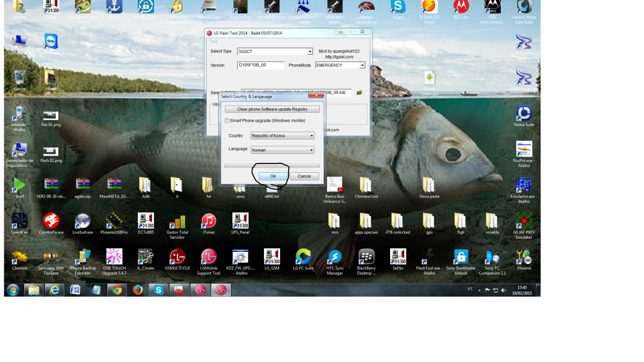Click the PT language indicator in taskbar
Image resolution: width=644 pixels, height=362 pixels.
[x=470, y=289]
